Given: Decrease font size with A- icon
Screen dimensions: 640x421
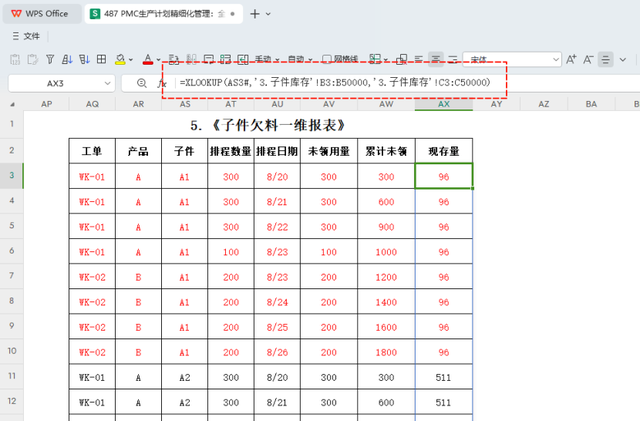Looking at the screenshot, I should tap(588, 60).
